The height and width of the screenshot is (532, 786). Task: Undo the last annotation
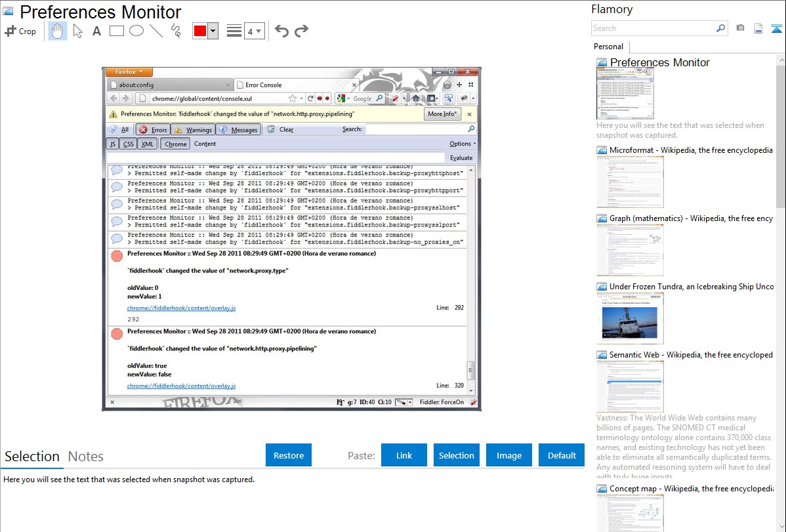coord(281,31)
